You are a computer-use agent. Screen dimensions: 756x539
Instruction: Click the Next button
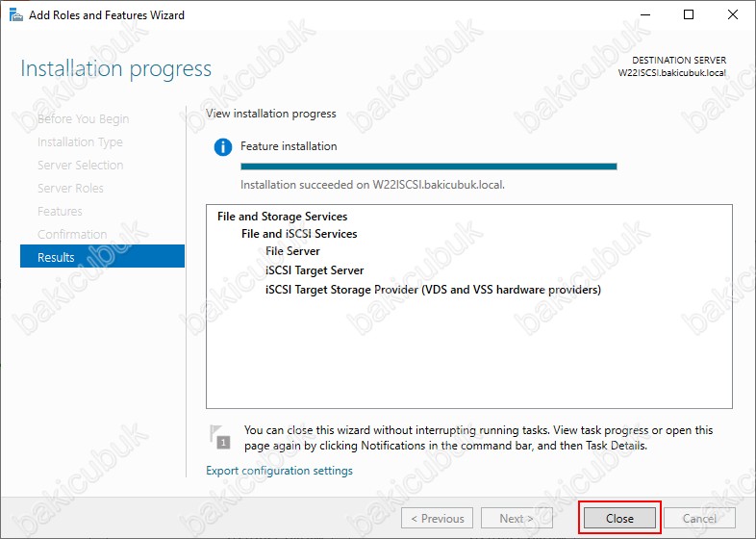tap(517, 518)
